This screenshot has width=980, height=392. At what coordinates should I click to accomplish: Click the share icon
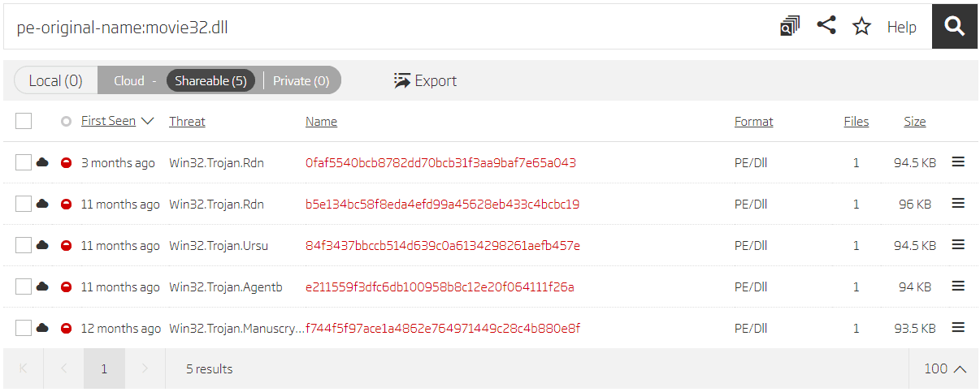click(x=826, y=26)
